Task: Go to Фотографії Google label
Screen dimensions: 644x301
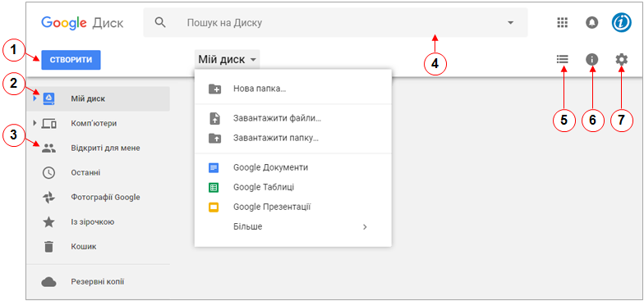Action: tap(105, 198)
